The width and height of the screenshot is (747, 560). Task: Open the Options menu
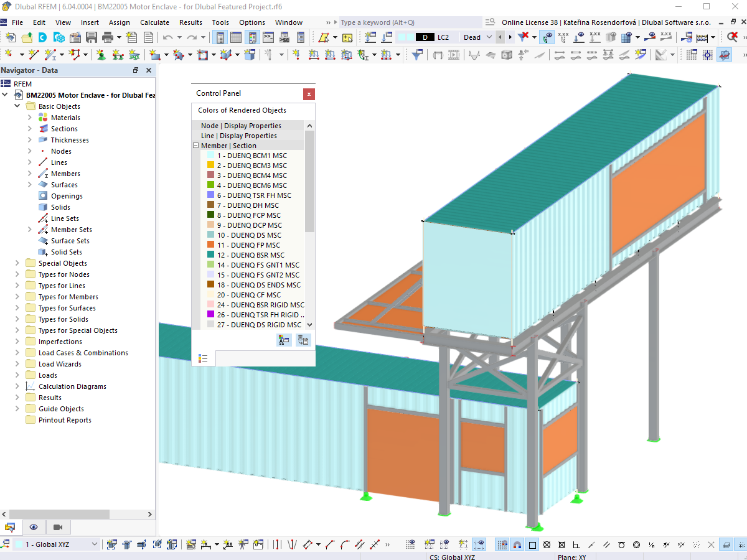tap(251, 22)
